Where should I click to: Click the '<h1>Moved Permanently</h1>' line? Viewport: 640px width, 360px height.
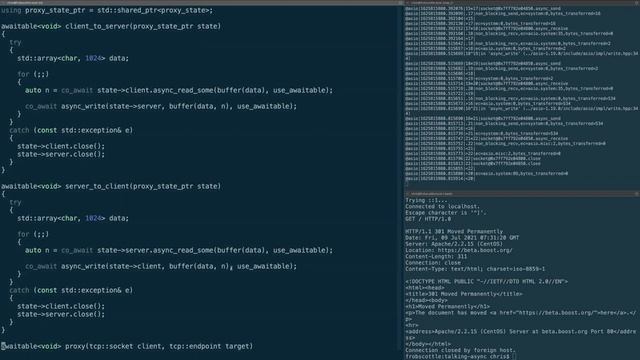(447, 307)
